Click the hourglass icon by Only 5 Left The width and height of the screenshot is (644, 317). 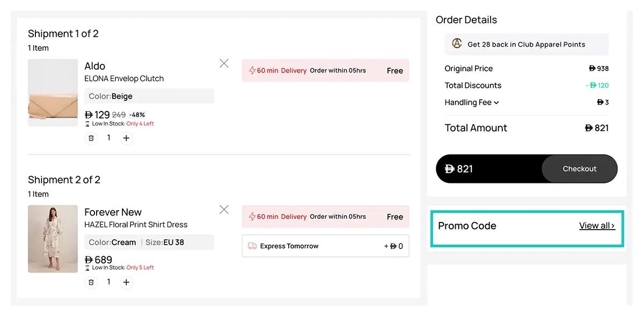87,268
